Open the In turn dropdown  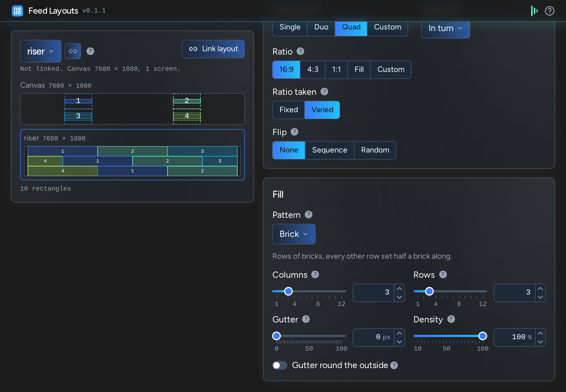pos(445,28)
